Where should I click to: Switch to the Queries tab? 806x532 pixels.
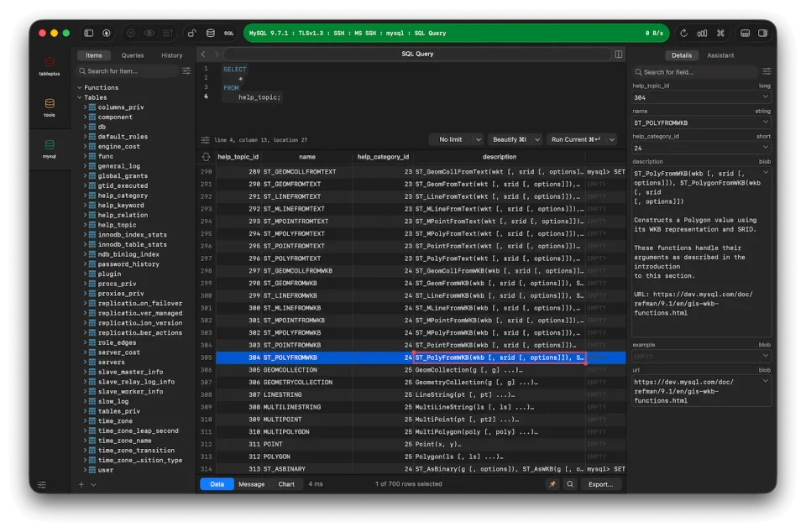(132, 55)
